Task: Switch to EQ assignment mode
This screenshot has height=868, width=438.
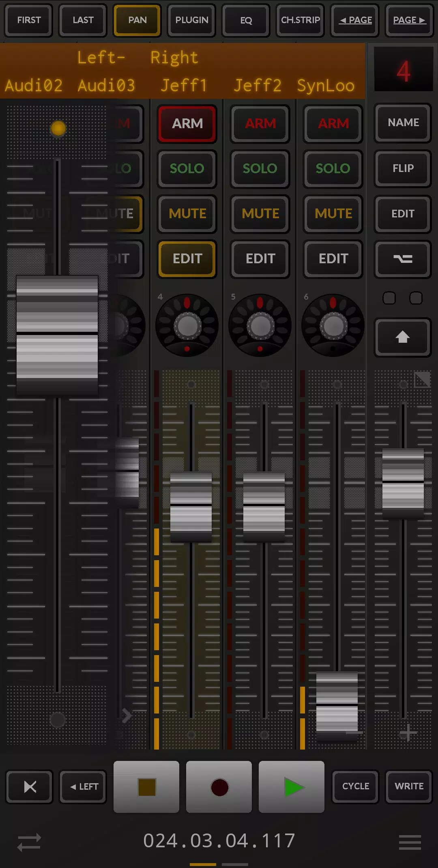Action: [x=246, y=20]
